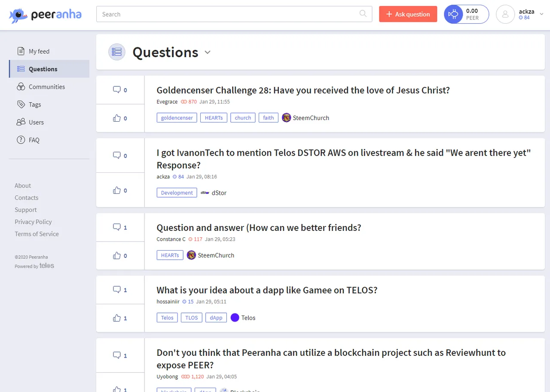This screenshot has width=550, height=392.
Task: Click the SteemChurch logo beside faith tag
Action: coord(286,118)
